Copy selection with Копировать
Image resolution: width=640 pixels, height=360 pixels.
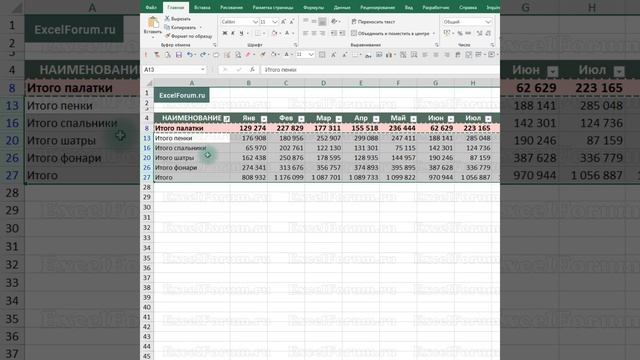[181, 27]
